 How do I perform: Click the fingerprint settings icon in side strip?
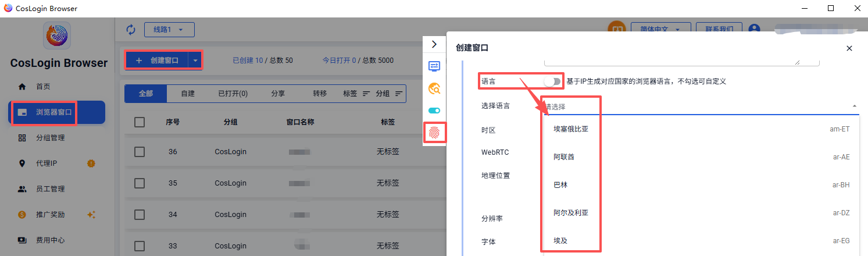pyautogui.click(x=434, y=133)
